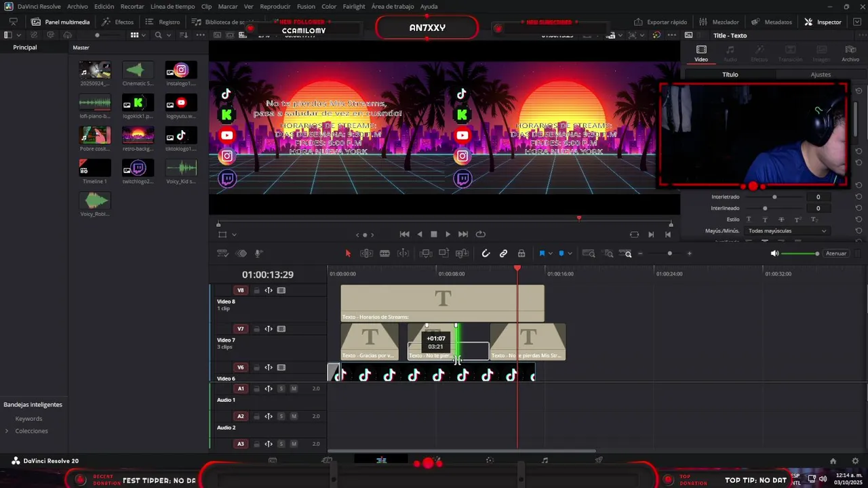Adjust the Interlineado slider in Inspector

765,208
